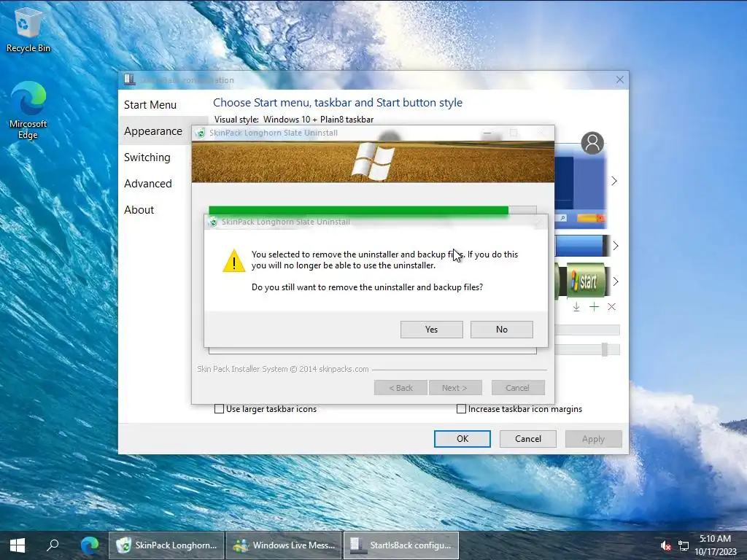Click the add start button plus icon
Screen dimensions: 747x560
pyautogui.click(x=594, y=307)
